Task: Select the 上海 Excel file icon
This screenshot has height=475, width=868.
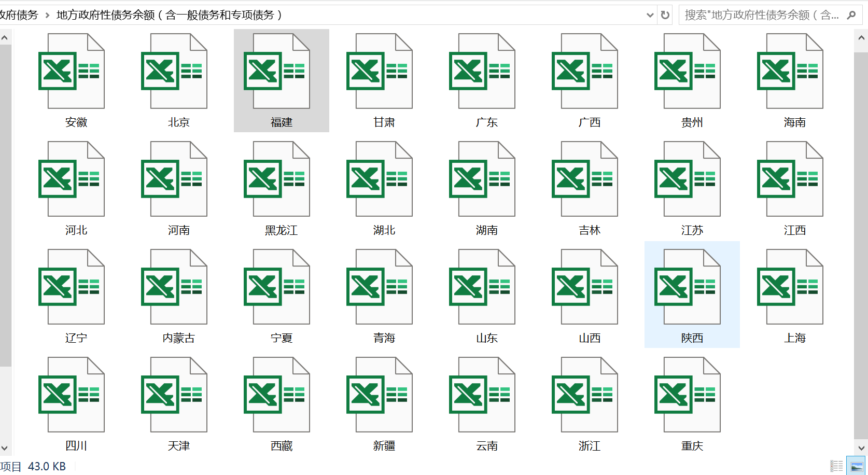Action: (790, 287)
